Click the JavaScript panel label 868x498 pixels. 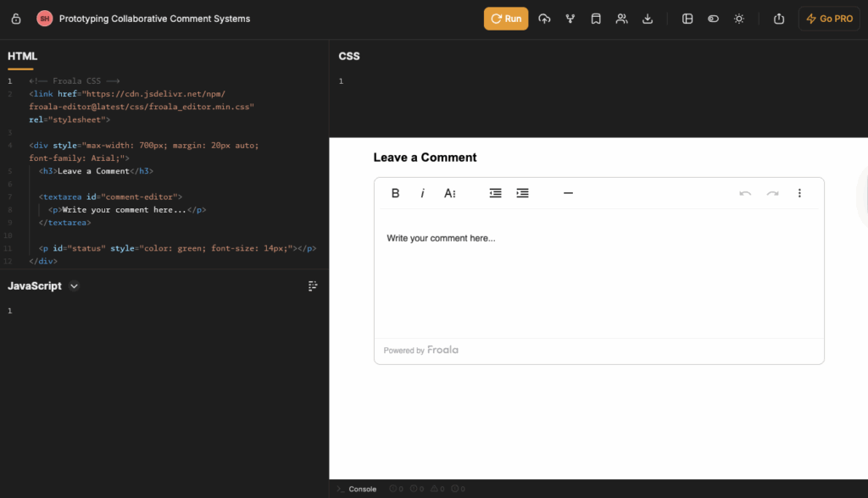[34, 286]
